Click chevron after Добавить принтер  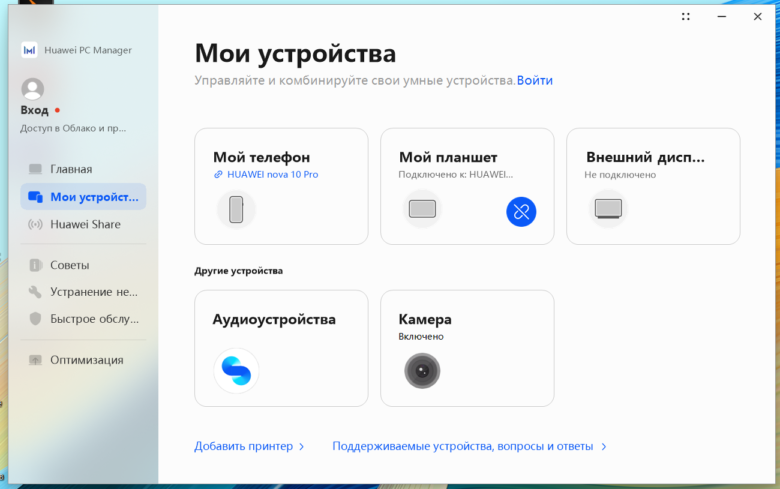click(301, 447)
